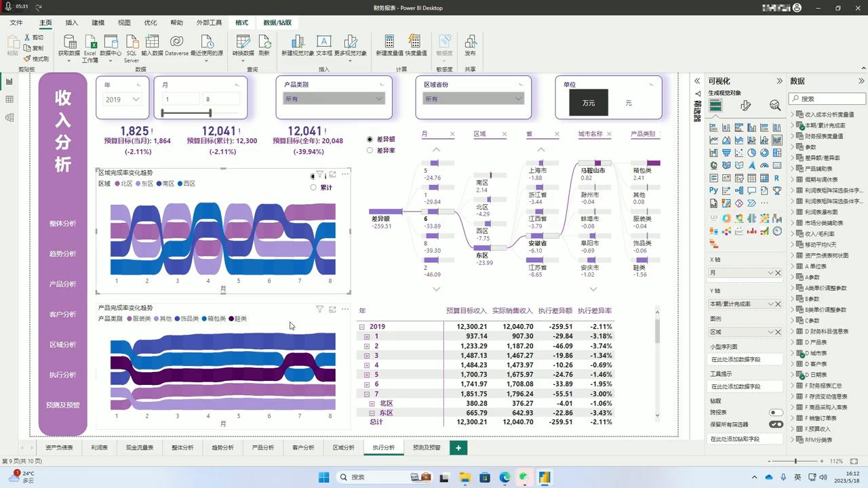Open the 年 dropdown showing 2019
This screenshot has width=868, height=488.
(123, 99)
